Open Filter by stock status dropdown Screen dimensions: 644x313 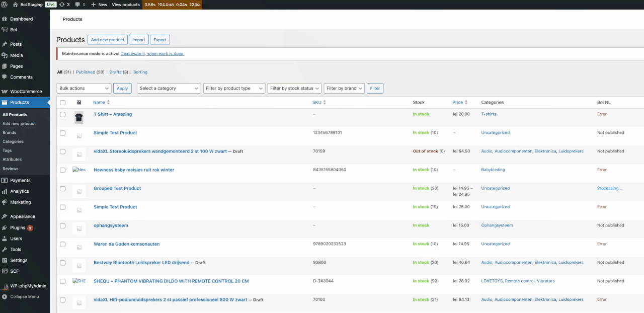pos(295,89)
